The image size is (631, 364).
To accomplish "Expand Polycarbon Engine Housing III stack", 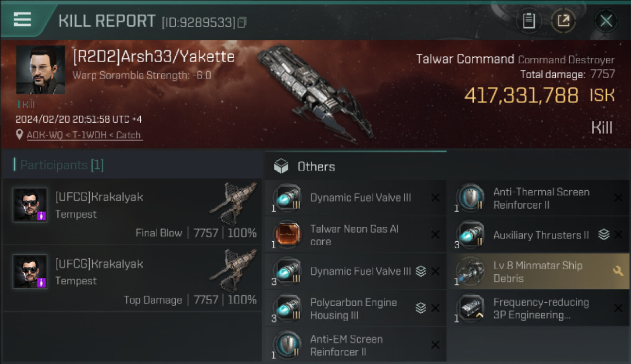I will pos(420,308).
